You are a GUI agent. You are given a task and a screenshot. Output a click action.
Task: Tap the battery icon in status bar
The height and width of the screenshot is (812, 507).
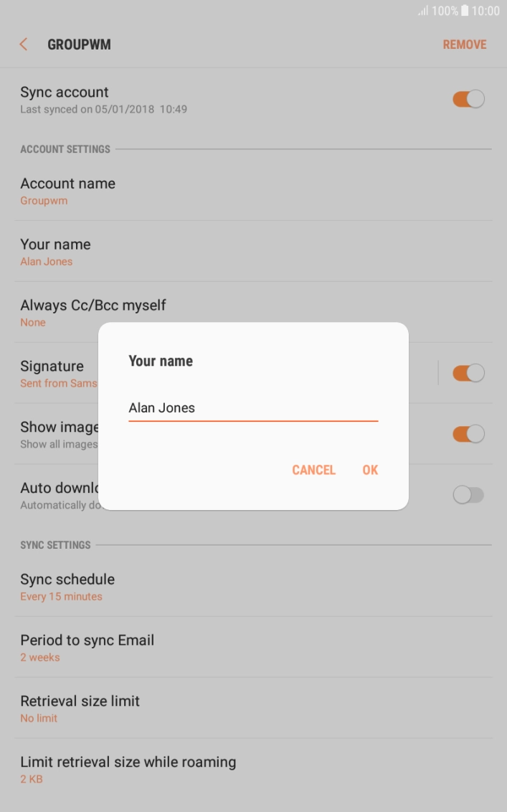(465, 11)
